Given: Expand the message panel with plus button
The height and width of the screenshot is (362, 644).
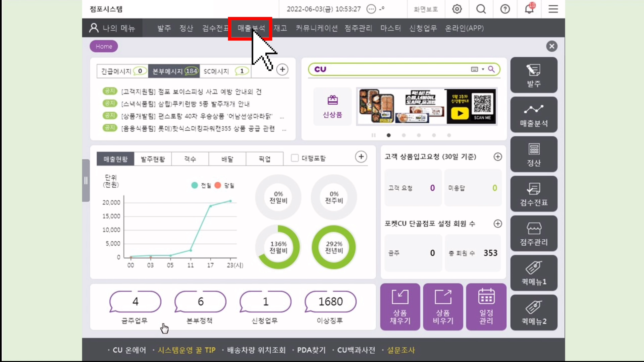Looking at the screenshot, I should coord(282,69).
